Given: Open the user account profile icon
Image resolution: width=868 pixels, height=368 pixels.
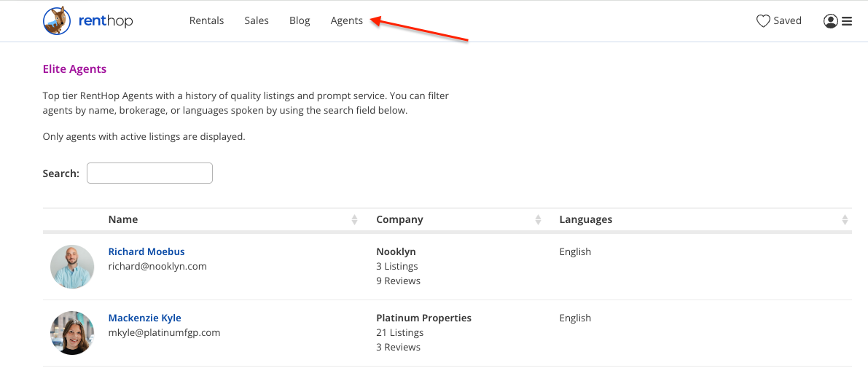Looking at the screenshot, I should tap(830, 21).
